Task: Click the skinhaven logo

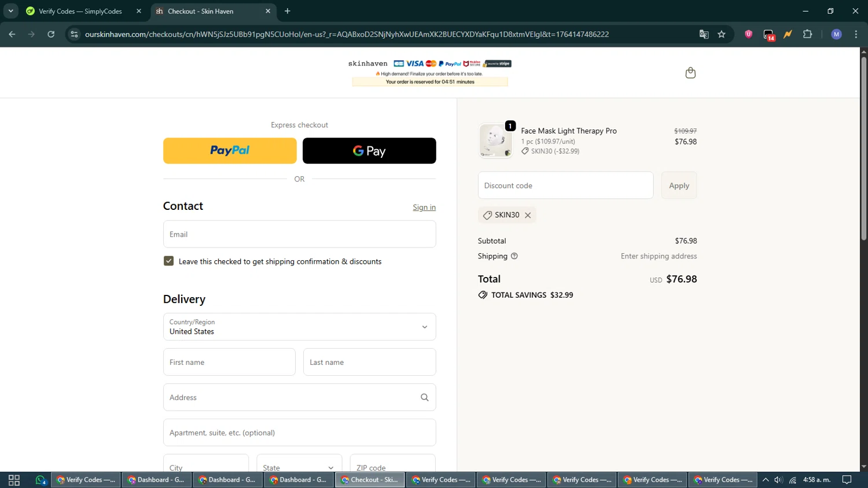Action: (x=368, y=64)
